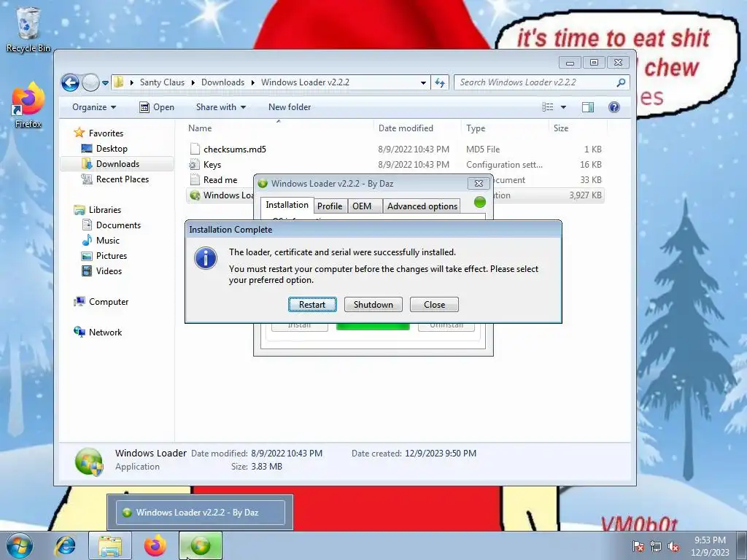747x560 pixels.
Task: Click the large Windows Loader icon in details pane
Action: 88,461
